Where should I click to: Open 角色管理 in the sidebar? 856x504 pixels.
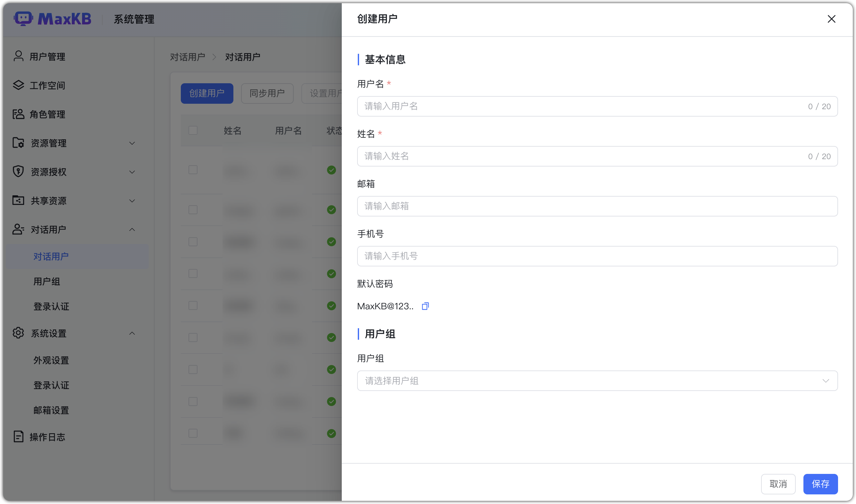point(47,114)
